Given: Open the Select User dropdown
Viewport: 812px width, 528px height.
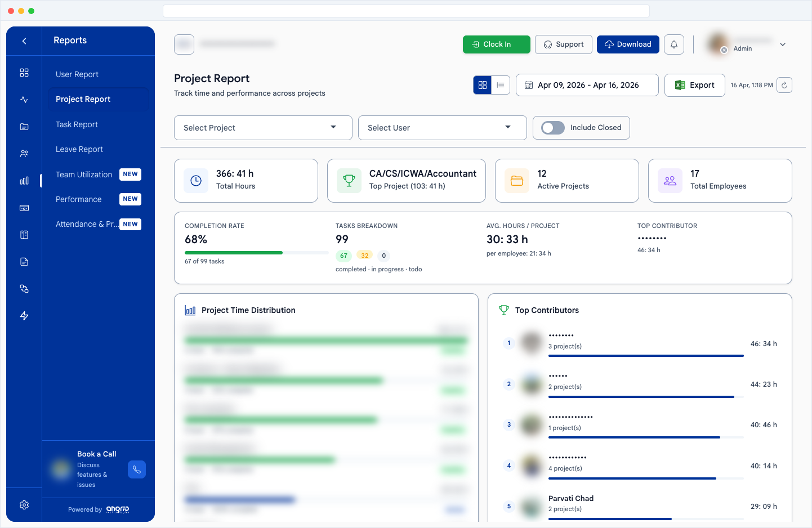Looking at the screenshot, I should point(442,128).
